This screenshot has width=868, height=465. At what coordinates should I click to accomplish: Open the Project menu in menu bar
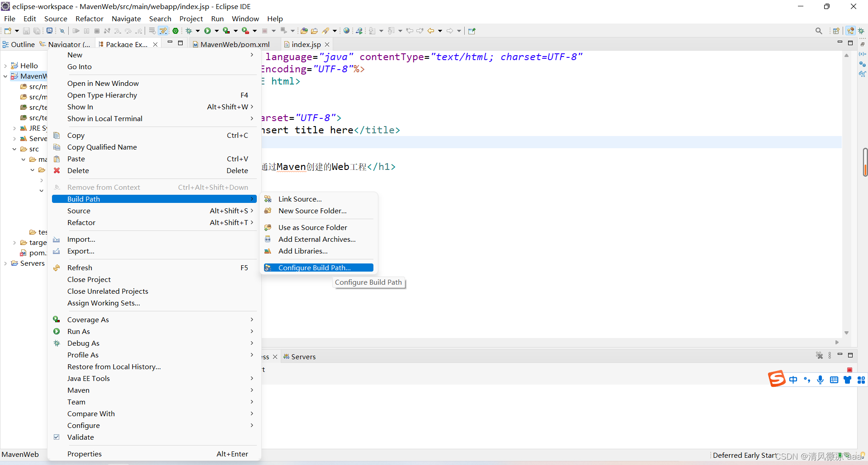tap(191, 19)
